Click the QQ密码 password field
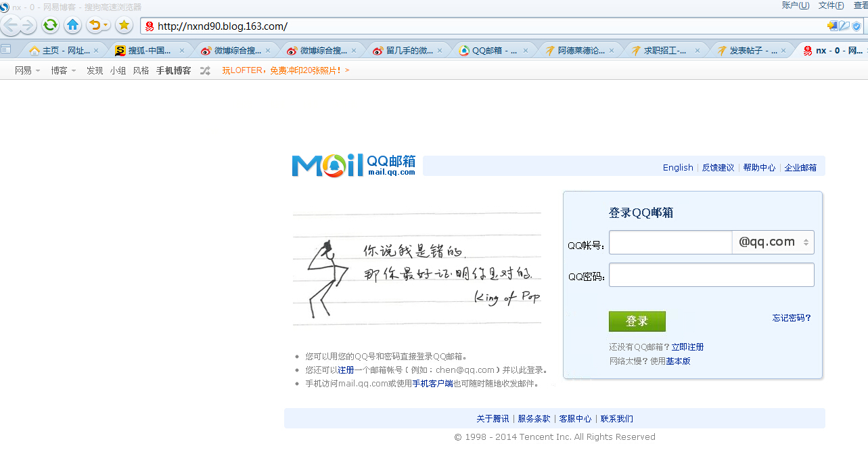Image resolution: width=868 pixels, height=469 pixels. coord(711,275)
